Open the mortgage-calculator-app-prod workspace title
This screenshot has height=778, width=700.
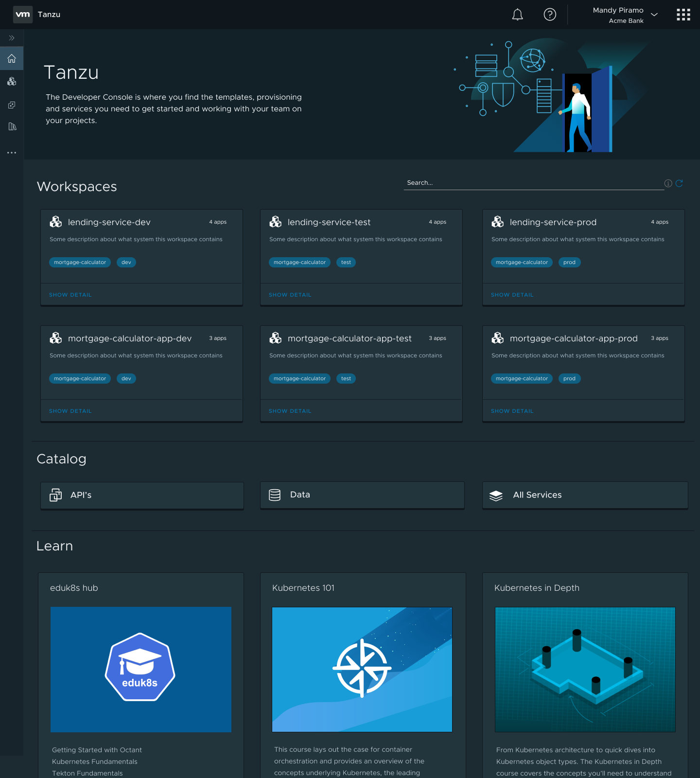point(574,338)
